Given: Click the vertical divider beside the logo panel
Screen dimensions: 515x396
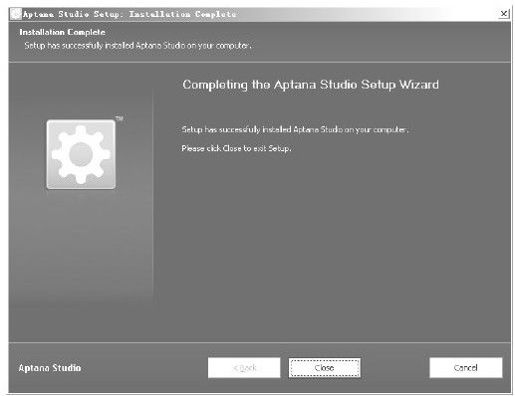Looking at the screenshot, I should click(x=153, y=197).
